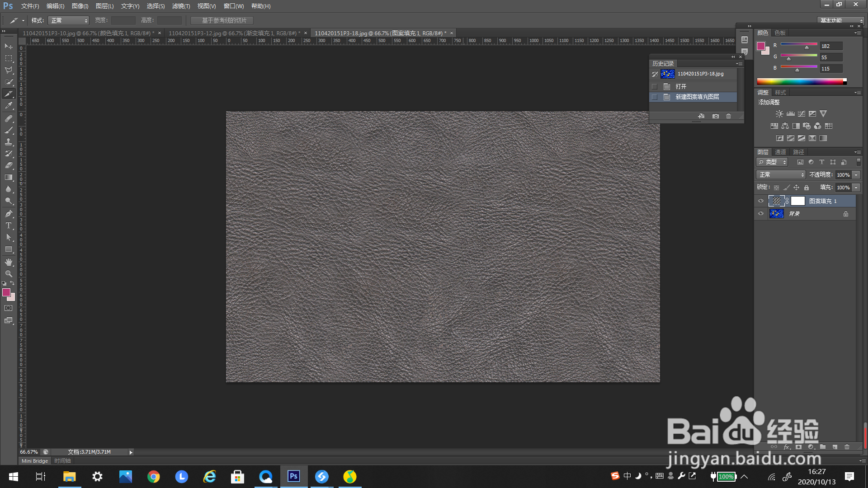Create new snapshot with camera icon

coord(715,116)
